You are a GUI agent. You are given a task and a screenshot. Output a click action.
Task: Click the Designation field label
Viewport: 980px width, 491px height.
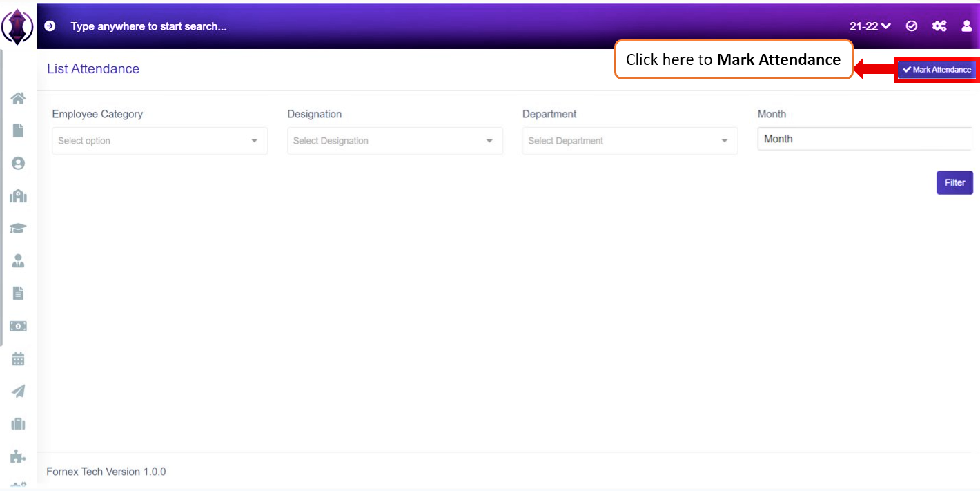point(315,114)
